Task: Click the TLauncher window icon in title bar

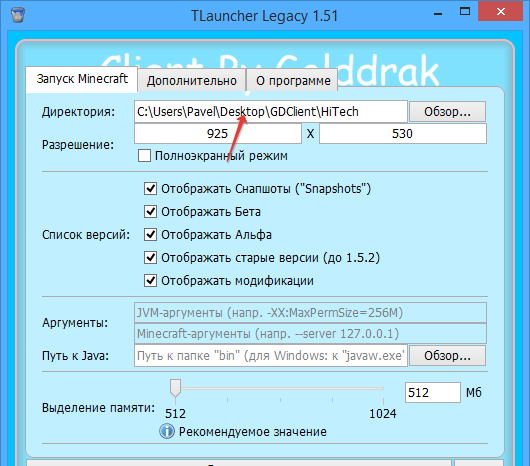Action: pos(18,15)
